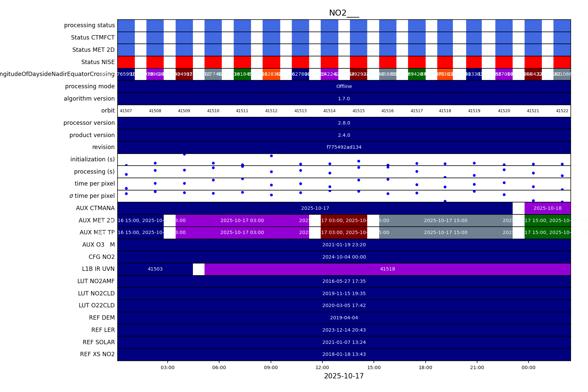
Task: Click the REF DEM value 2019-04-04
Action: 344,318
